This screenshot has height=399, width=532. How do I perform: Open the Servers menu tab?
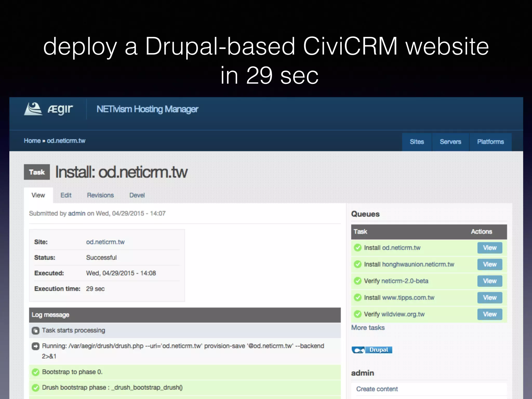(450, 142)
